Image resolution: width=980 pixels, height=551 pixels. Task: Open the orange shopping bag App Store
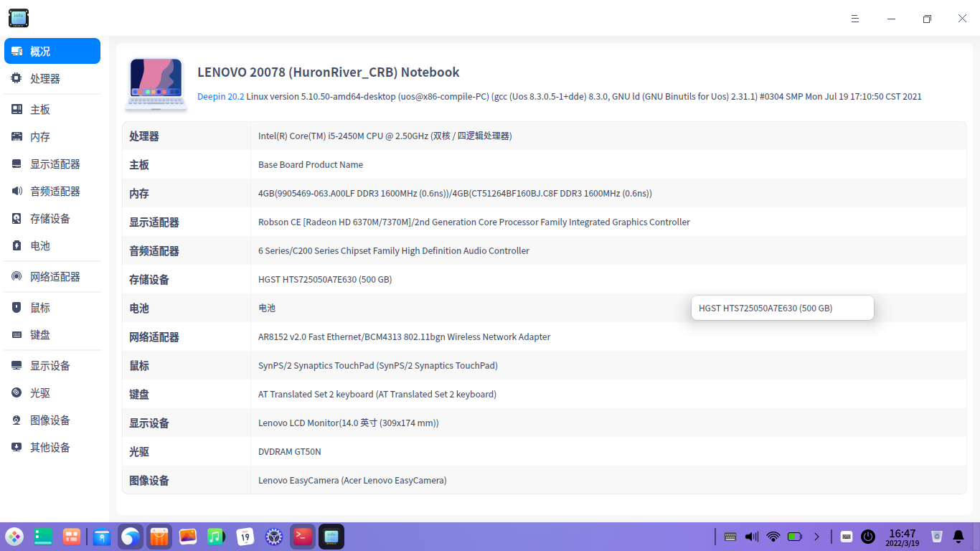tap(159, 537)
